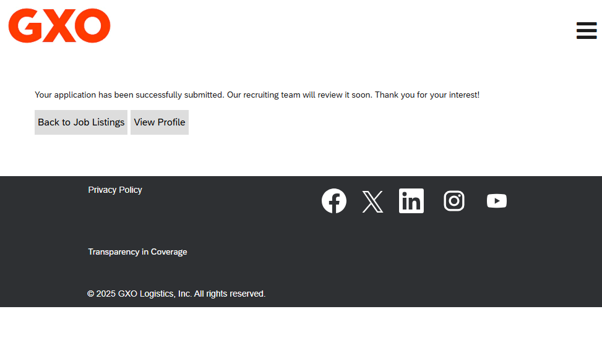Open the hamburger navigation menu
This screenshot has width=602, height=364.
click(586, 30)
